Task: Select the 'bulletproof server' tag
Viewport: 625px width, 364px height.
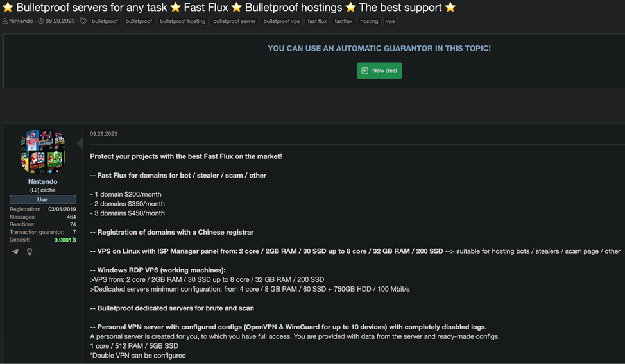Action: (234, 21)
